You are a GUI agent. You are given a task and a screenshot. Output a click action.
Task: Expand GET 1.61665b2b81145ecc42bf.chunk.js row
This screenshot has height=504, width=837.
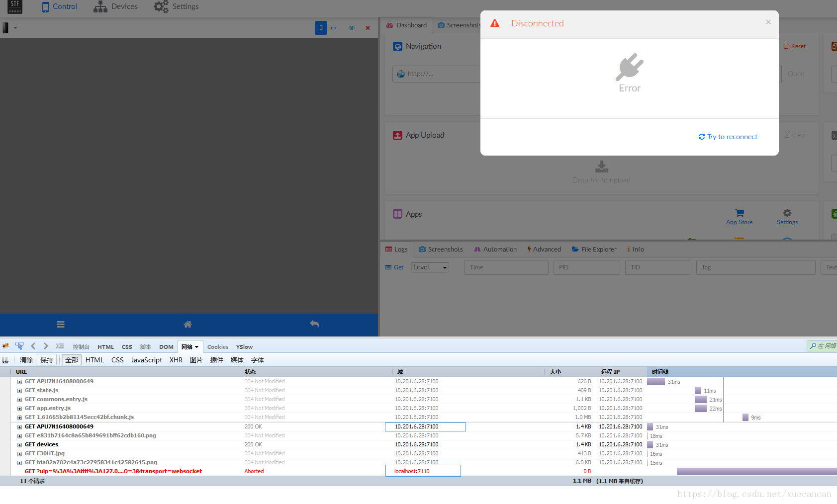(x=19, y=418)
